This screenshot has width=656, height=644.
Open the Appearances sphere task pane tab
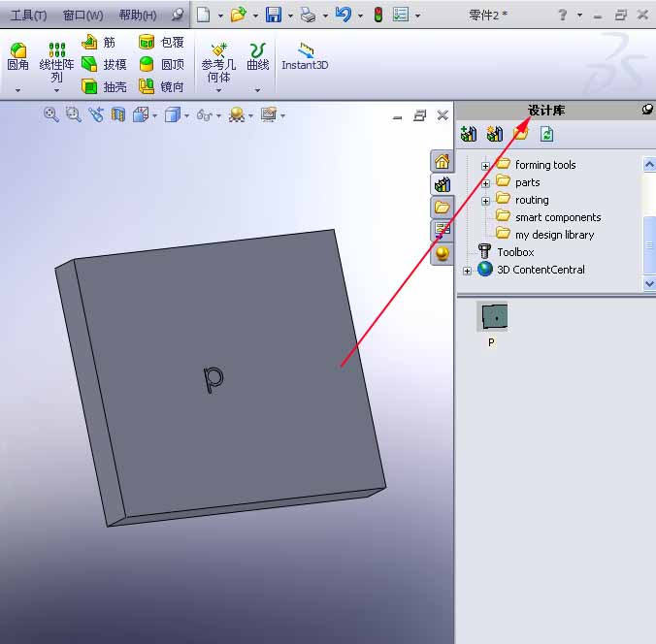pyautogui.click(x=443, y=253)
